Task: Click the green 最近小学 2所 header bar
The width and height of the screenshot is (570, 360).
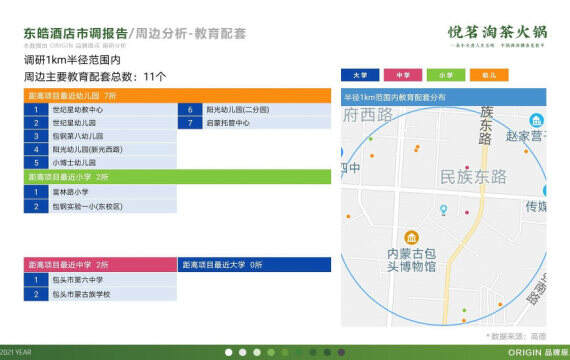Action: pyautogui.click(x=177, y=177)
